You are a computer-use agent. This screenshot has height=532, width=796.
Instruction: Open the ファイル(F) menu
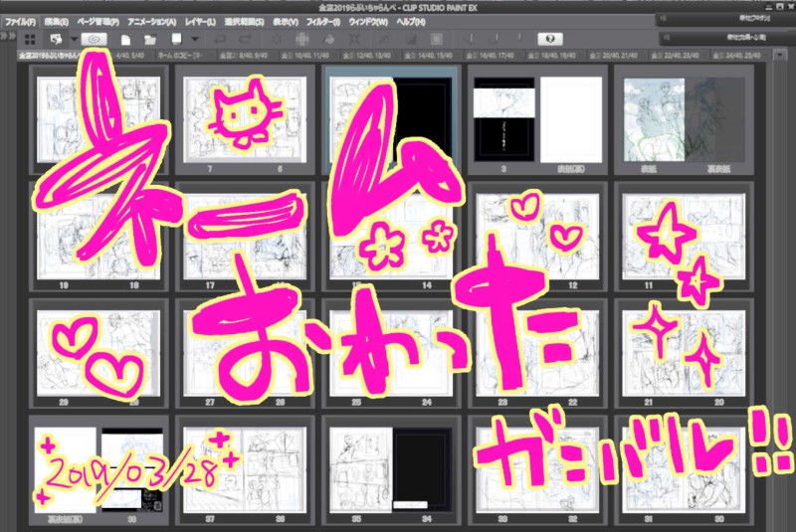20,22
